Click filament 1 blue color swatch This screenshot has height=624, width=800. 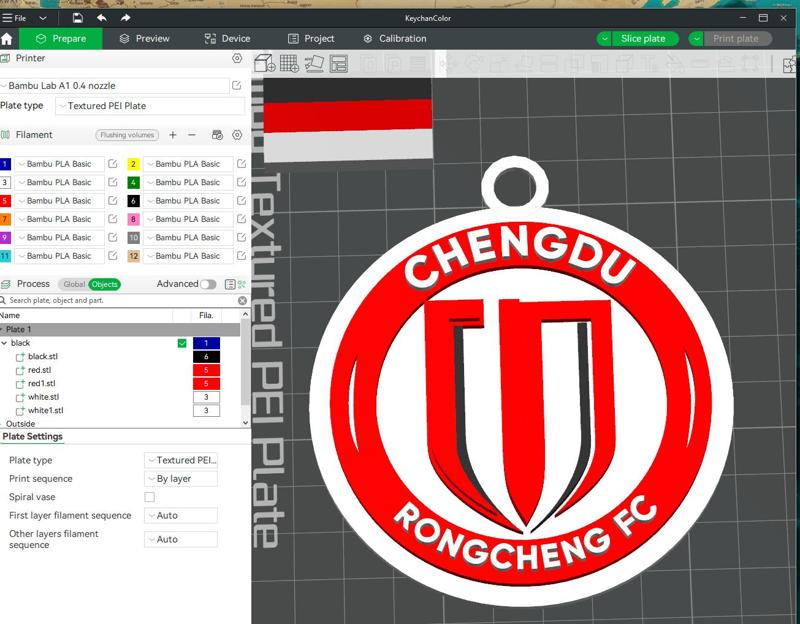(5, 164)
